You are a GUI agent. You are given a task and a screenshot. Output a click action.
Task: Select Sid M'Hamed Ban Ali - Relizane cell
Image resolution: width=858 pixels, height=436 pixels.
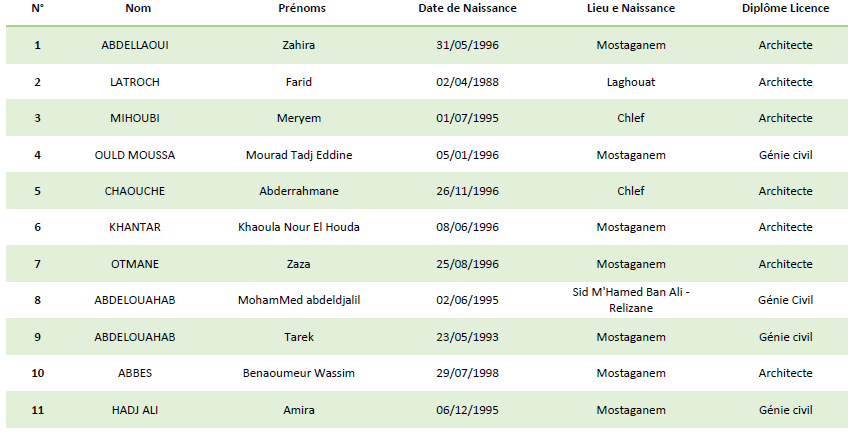click(x=631, y=300)
